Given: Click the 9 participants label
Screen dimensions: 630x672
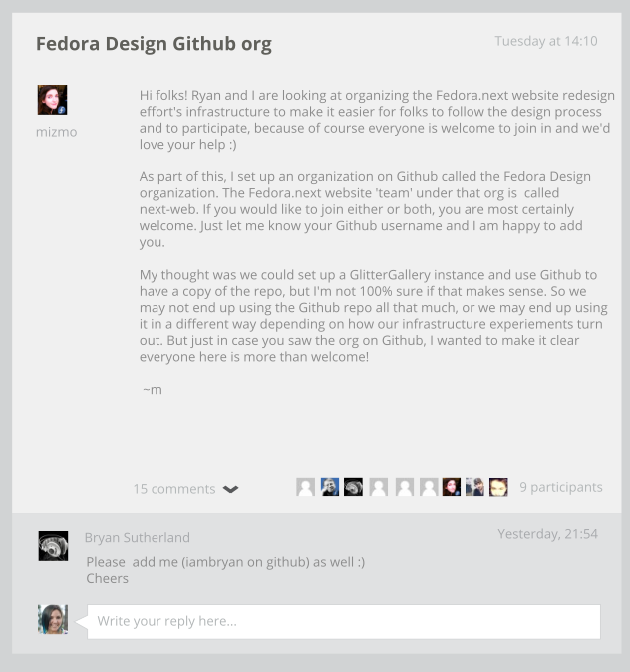Looking at the screenshot, I should [561, 487].
